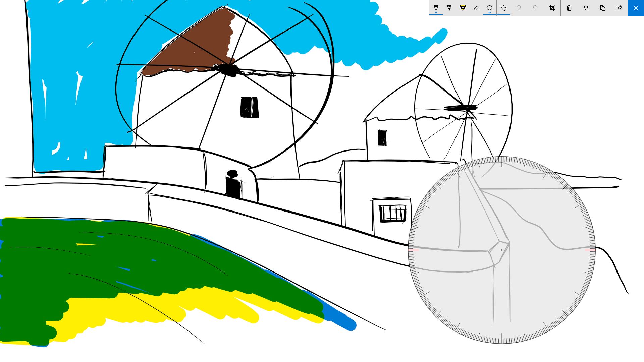
Task: Click the redo arrow
Action: point(535,8)
